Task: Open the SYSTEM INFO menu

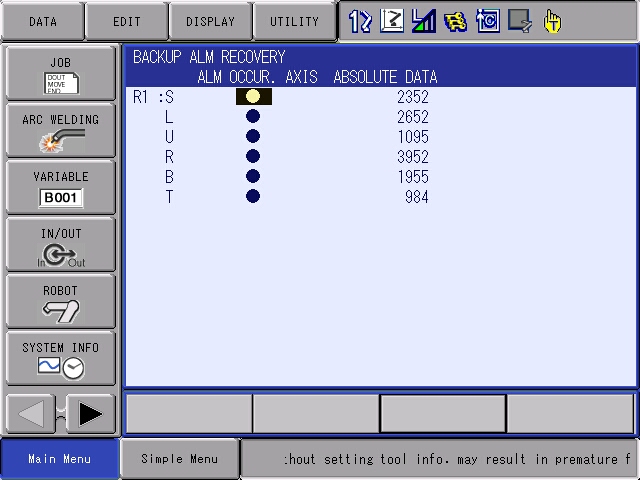Action: [x=61, y=359]
